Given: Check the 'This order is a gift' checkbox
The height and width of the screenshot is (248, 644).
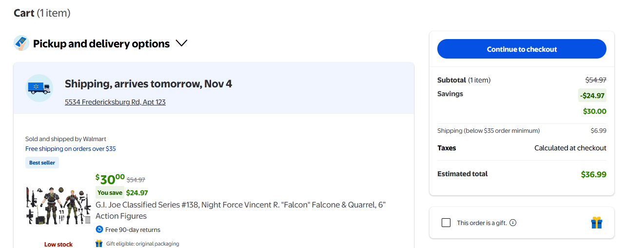Looking at the screenshot, I should (446, 223).
